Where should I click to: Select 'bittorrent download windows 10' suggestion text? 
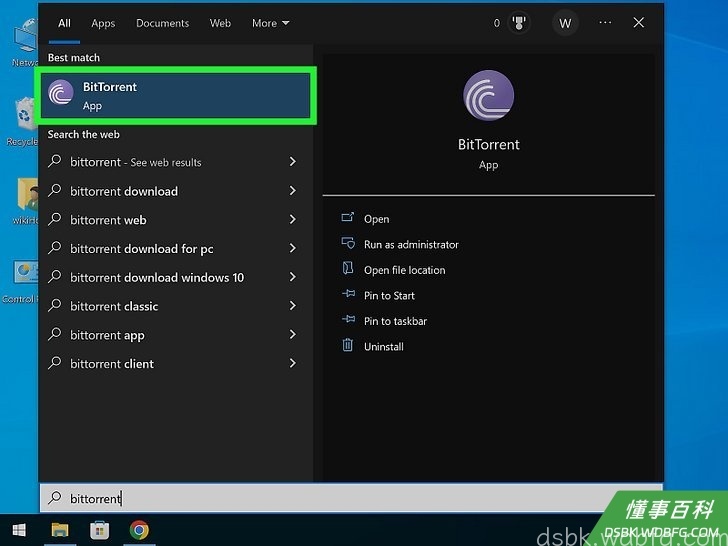[x=157, y=278]
